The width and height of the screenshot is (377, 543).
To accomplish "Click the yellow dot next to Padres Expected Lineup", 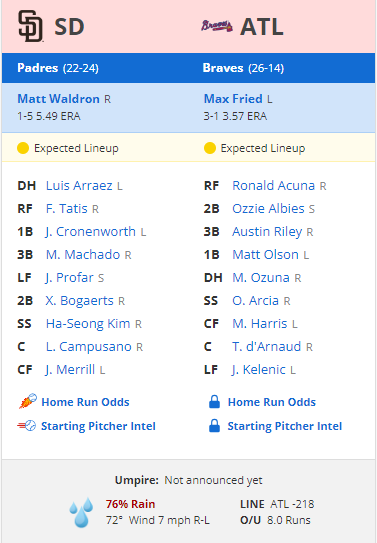I will pyautogui.click(x=23, y=148).
